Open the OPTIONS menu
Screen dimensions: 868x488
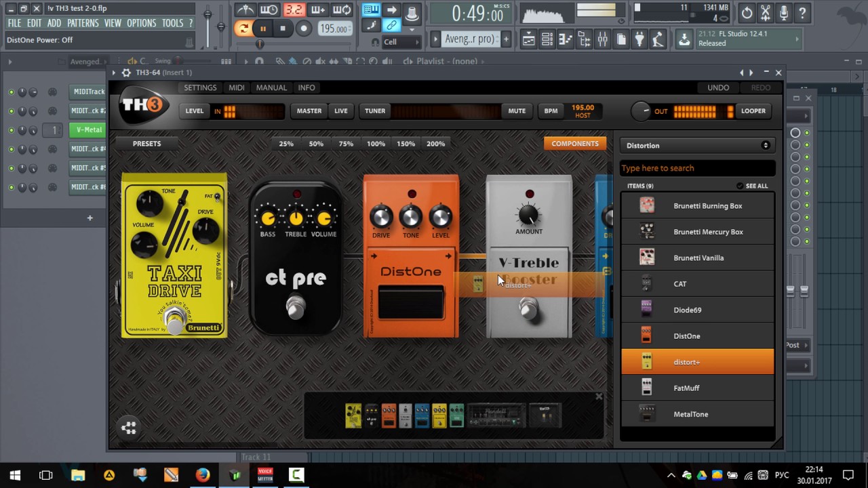(142, 23)
